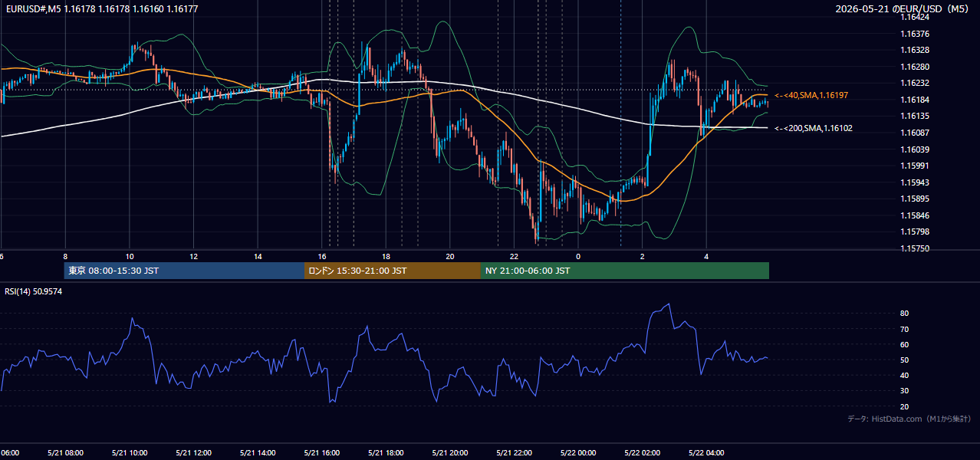Click hour label 22 under the price chart
Image resolution: width=980 pixels, height=460 pixels.
pyautogui.click(x=514, y=257)
